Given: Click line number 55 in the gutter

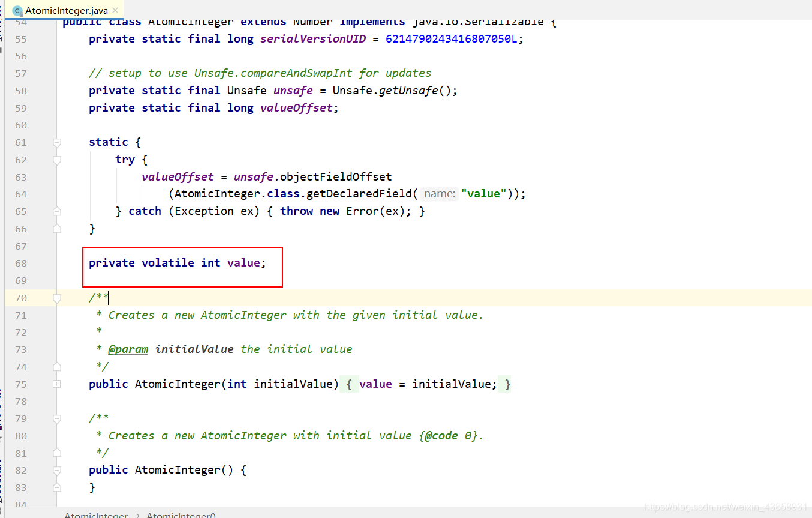Looking at the screenshot, I should tap(21, 39).
